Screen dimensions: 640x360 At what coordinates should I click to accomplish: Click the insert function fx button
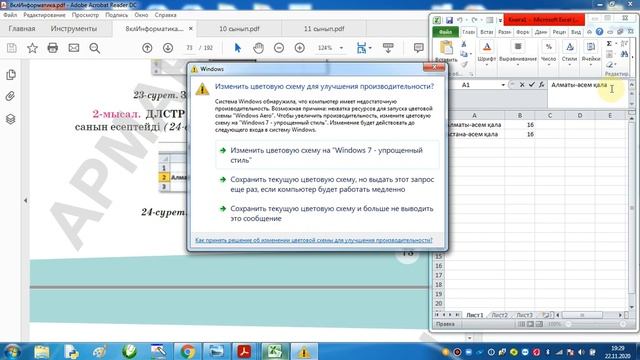[x=541, y=85]
